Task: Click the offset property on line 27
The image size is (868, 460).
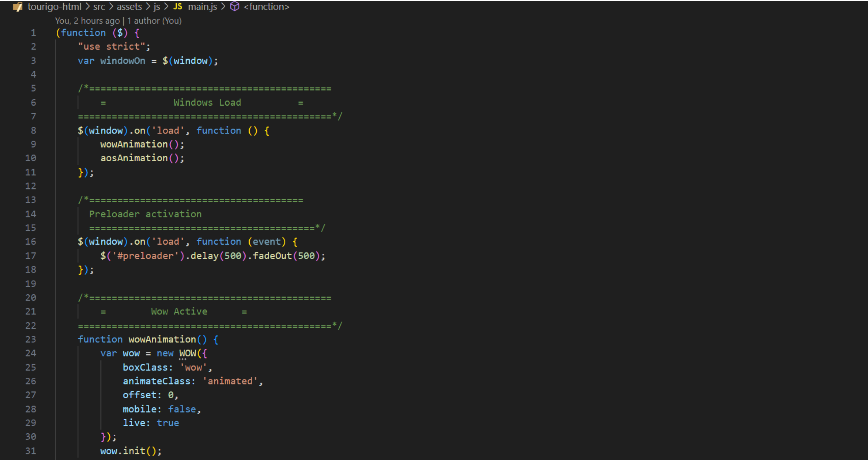Action: (140, 395)
